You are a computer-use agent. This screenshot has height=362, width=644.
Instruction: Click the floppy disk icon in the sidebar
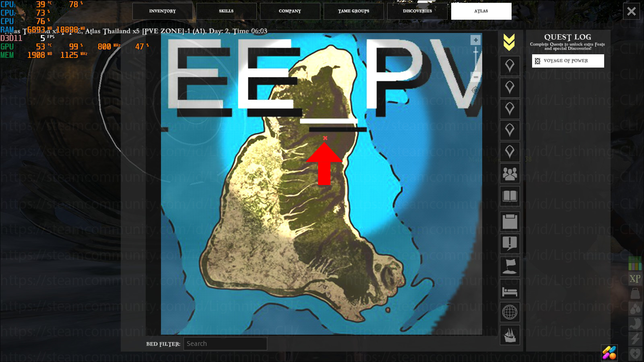point(510,222)
